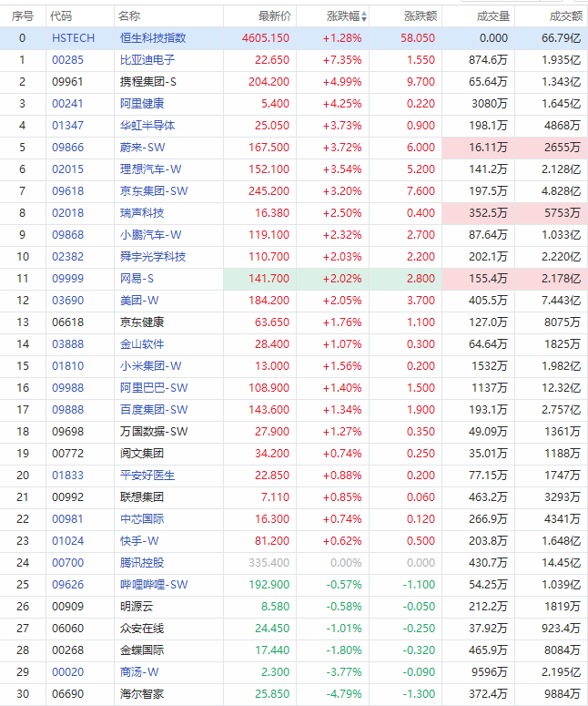Open the 腾讯控股 stock link

click(142, 563)
